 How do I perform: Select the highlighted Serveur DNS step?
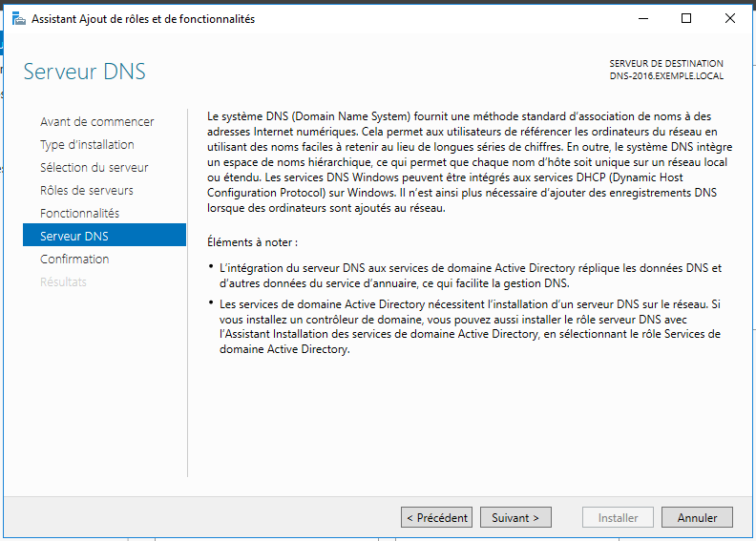[x=104, y=235]
